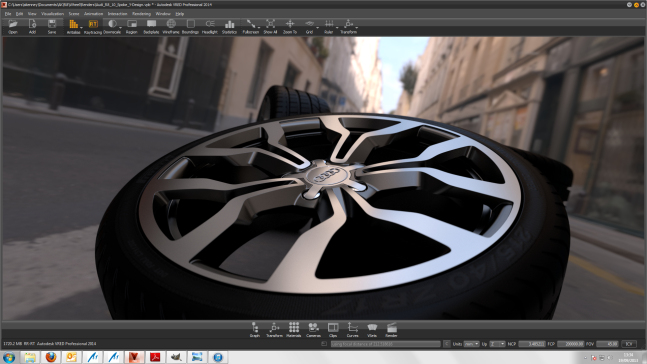647x364 pixels.
Task: Open the Ruler dropdown arrow
Action: pos(337,28)
